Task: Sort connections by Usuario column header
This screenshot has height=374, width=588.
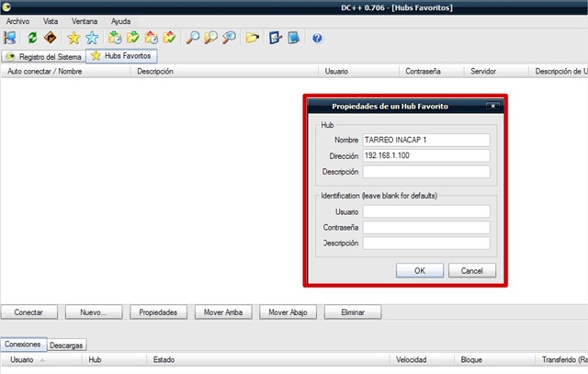Action: tap(41, 359)
